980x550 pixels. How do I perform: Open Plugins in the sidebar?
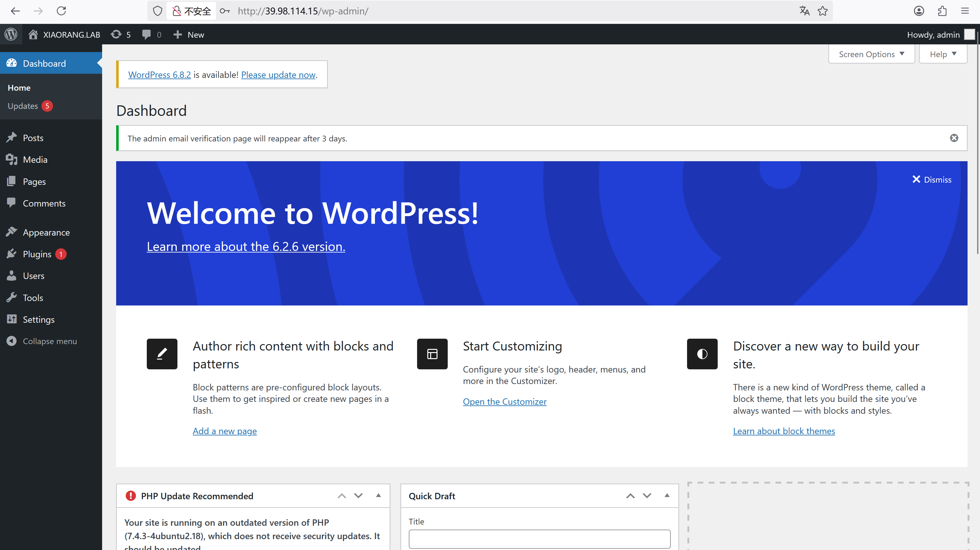[x=51, y=254]
